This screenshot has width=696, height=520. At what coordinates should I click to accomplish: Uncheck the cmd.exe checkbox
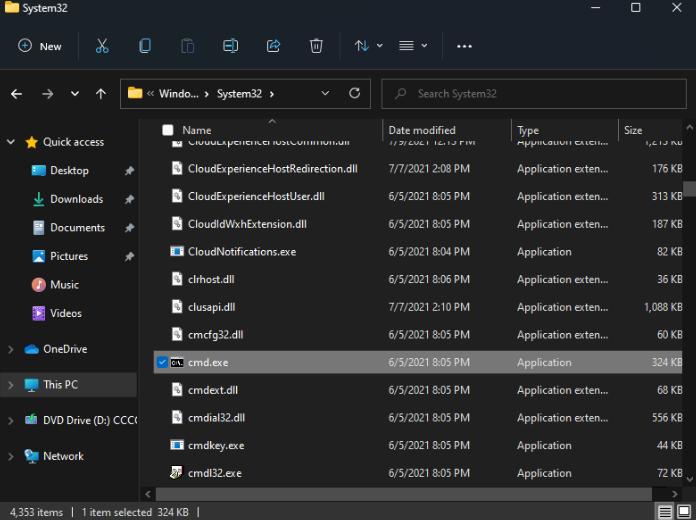pyautogui.click(x=162, y=362)
